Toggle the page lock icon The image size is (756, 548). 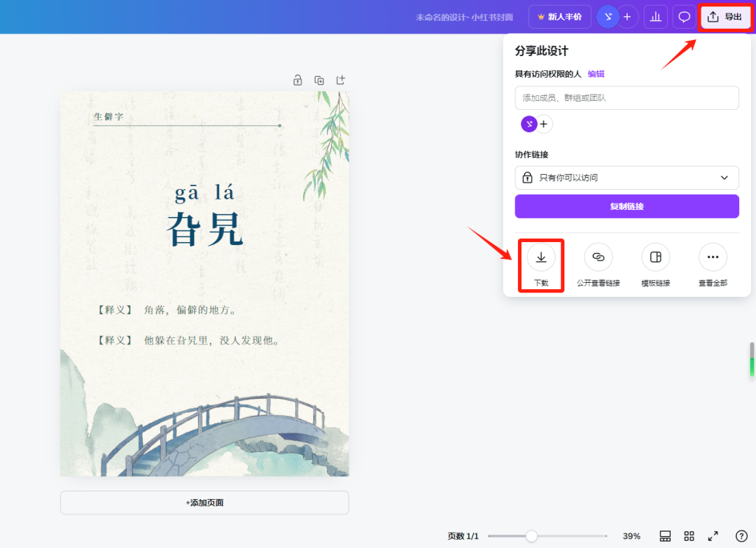(297, 80)
